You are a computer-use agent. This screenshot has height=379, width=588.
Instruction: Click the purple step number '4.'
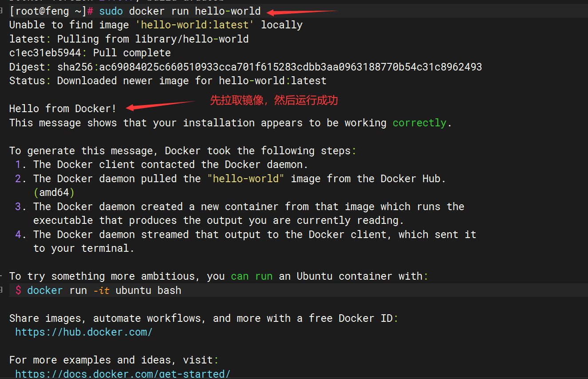(x=21, y=234)
